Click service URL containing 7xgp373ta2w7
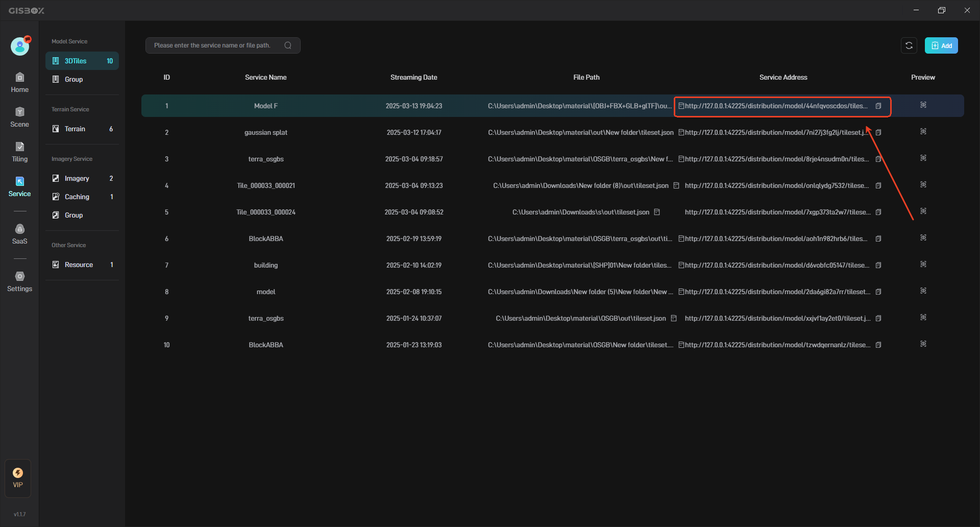This screenshot has height=527, width=980. click(x=778, y=212)
